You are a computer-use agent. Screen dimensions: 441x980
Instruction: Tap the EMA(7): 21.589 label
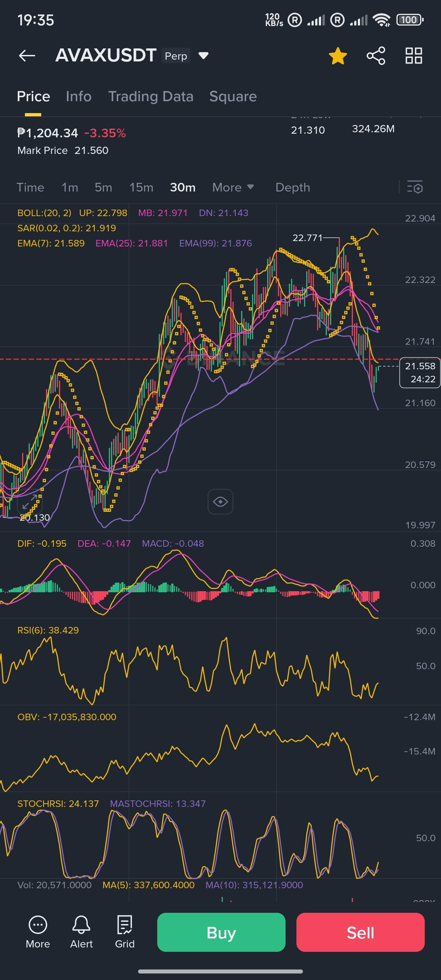click(x=51, y=244)
